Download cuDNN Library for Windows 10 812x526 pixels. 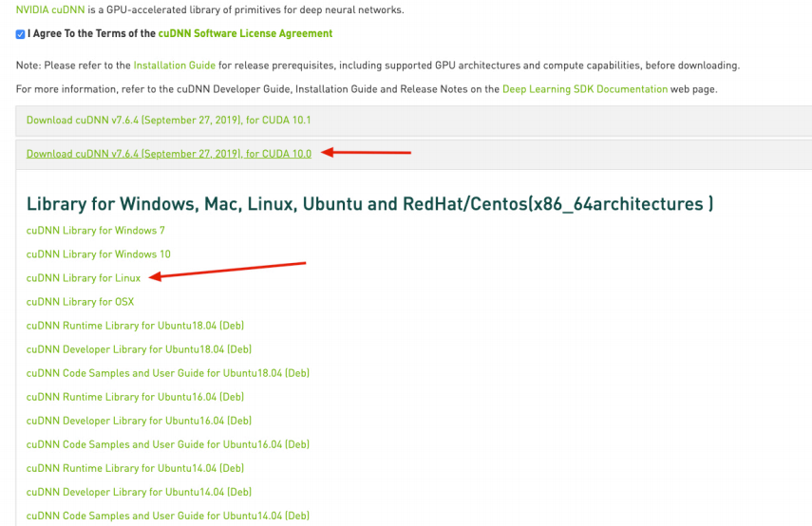tap(99, 254)
